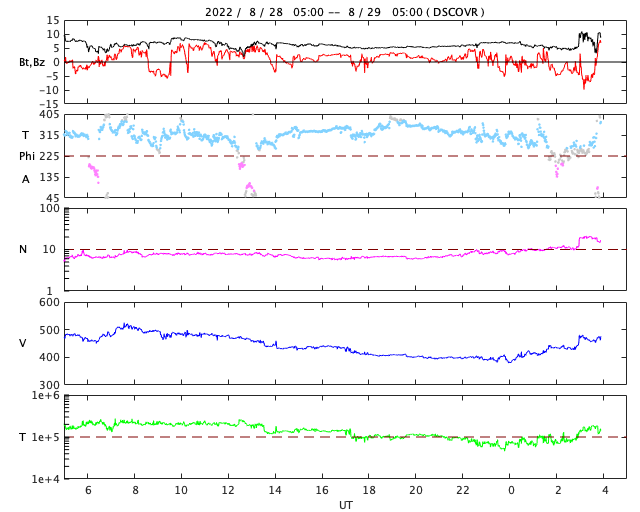Screen dimensions: 640x512
Task: Click the '12' hour label on UT axis
Action: tap(228, 490)
